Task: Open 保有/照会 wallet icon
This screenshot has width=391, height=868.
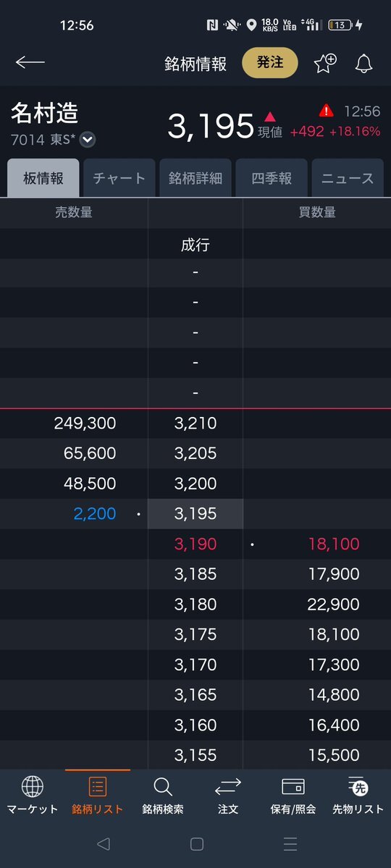Action: (x=293, y=786)
